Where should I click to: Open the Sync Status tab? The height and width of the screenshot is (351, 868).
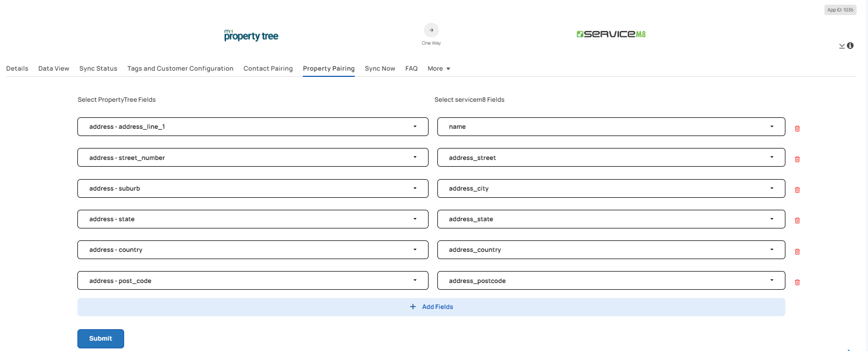coord(98,69)
